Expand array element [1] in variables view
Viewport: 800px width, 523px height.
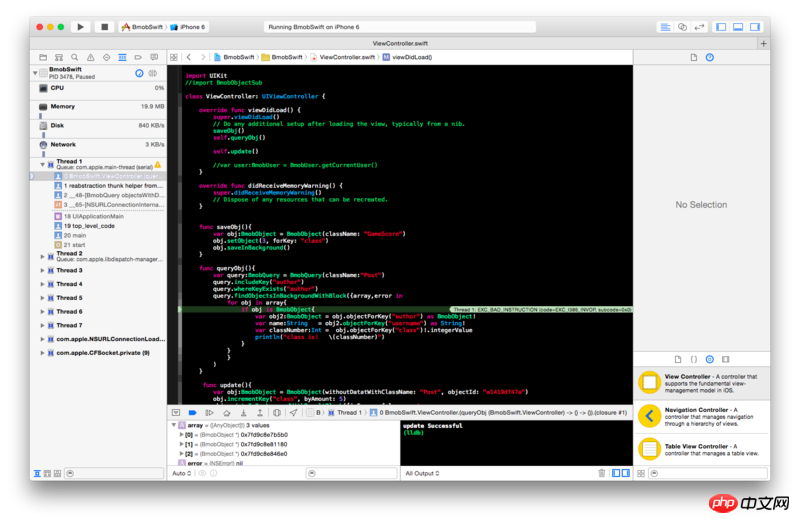pos(181,444)
